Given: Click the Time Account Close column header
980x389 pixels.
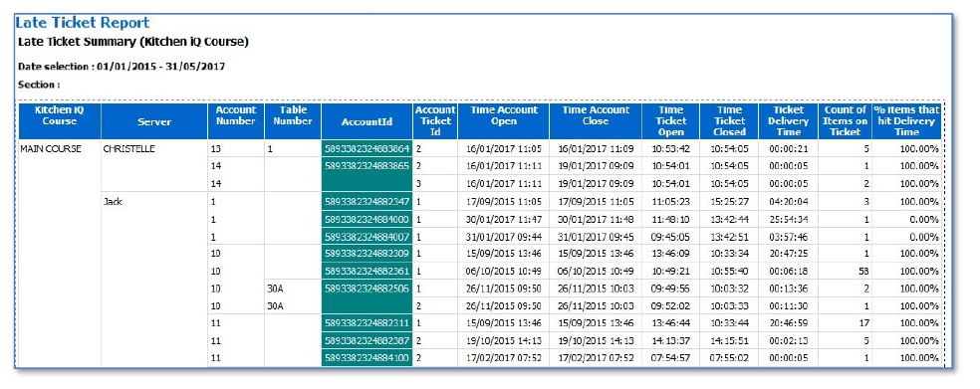Looking at the screenshot, I should pyautogui.click(x=596, y=121).
